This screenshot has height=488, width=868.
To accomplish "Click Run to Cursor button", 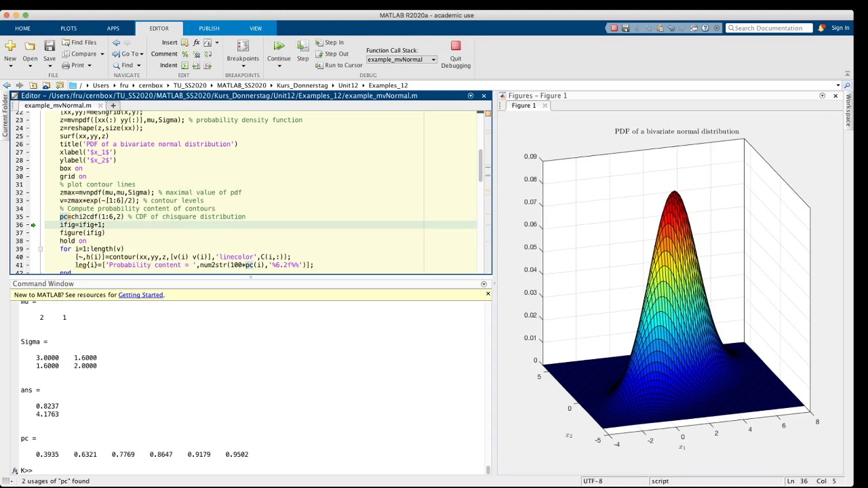I will [x=339, y=65].
